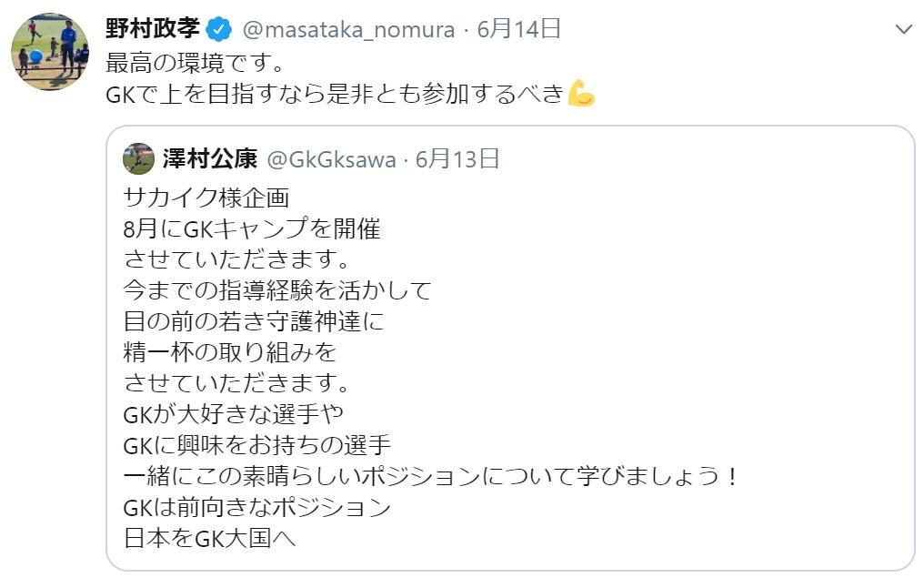Click the line GKは前向きなポジション
Screen dimensions: 924x578
[x=256, y=506]
